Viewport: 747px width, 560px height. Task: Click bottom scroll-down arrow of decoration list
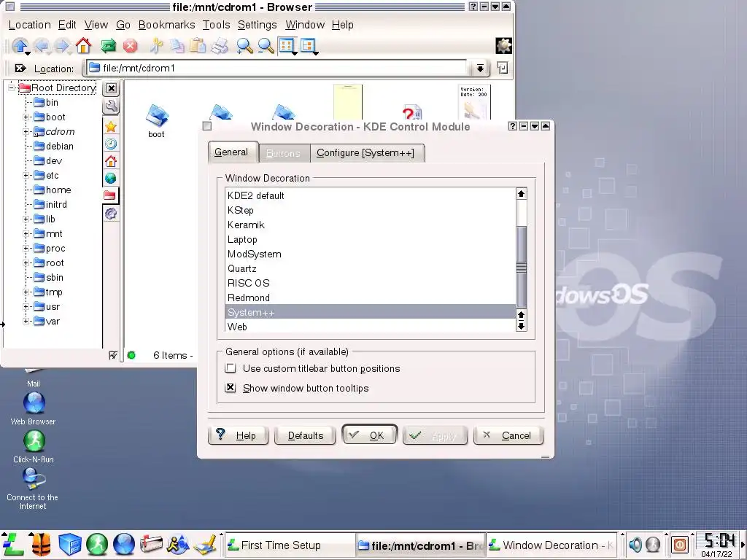521,326
